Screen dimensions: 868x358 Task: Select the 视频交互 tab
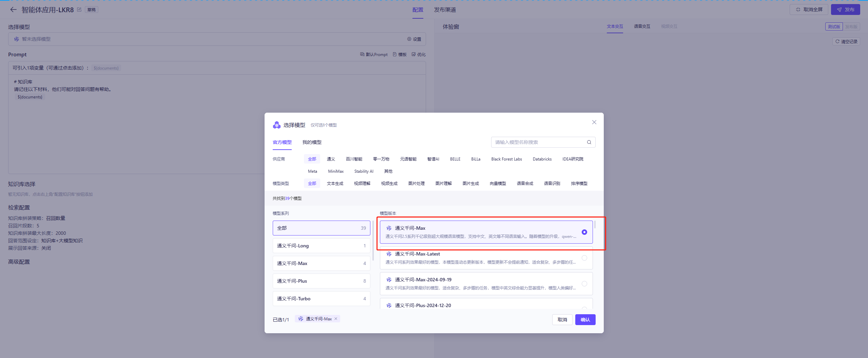(x=669, y=26)
